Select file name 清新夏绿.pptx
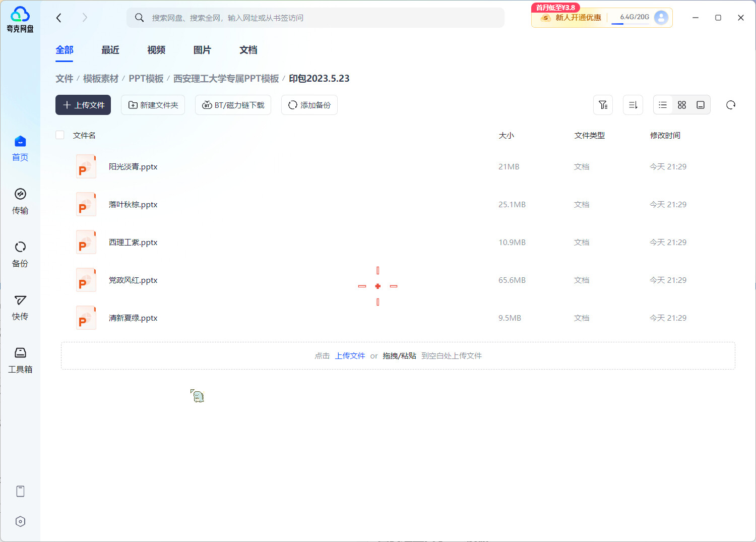This screenshot has width=756, height=542. point(133,318)
